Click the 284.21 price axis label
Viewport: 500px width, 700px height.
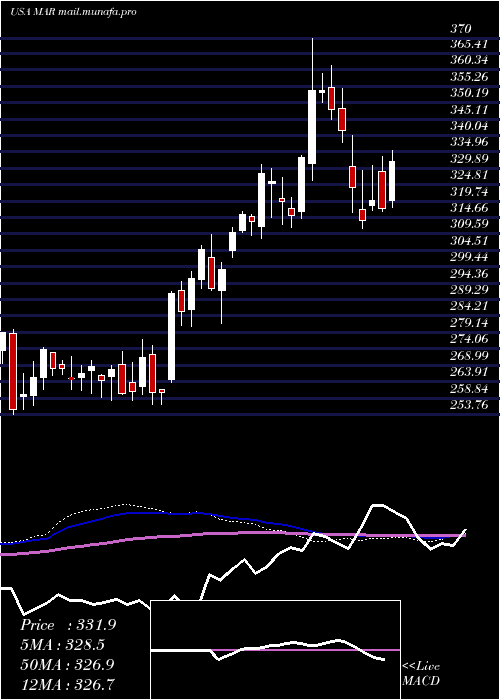coord(468,306)
